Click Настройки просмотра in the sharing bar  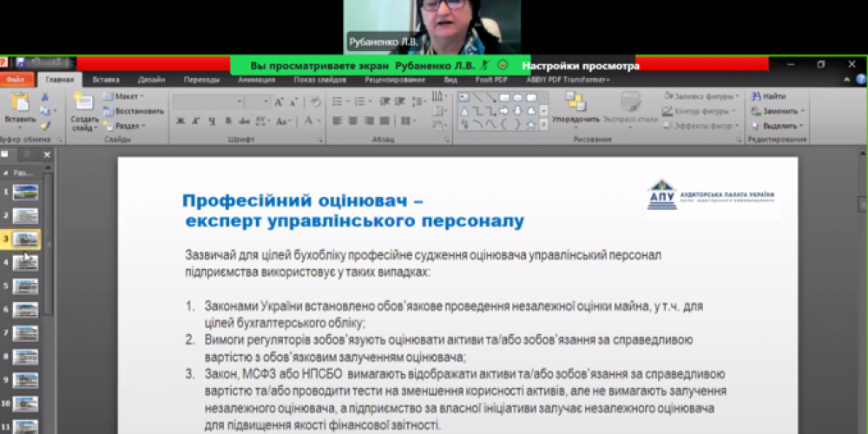tap(581, 65)
